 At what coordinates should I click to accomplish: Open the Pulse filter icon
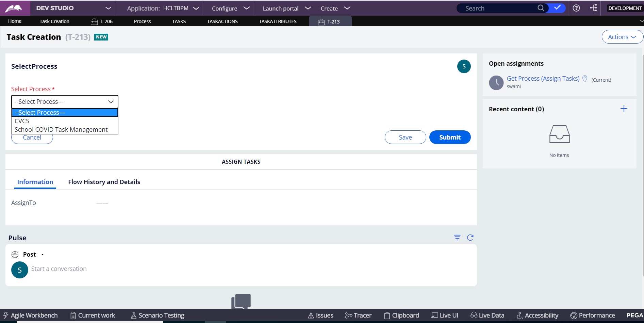(457, 238)
